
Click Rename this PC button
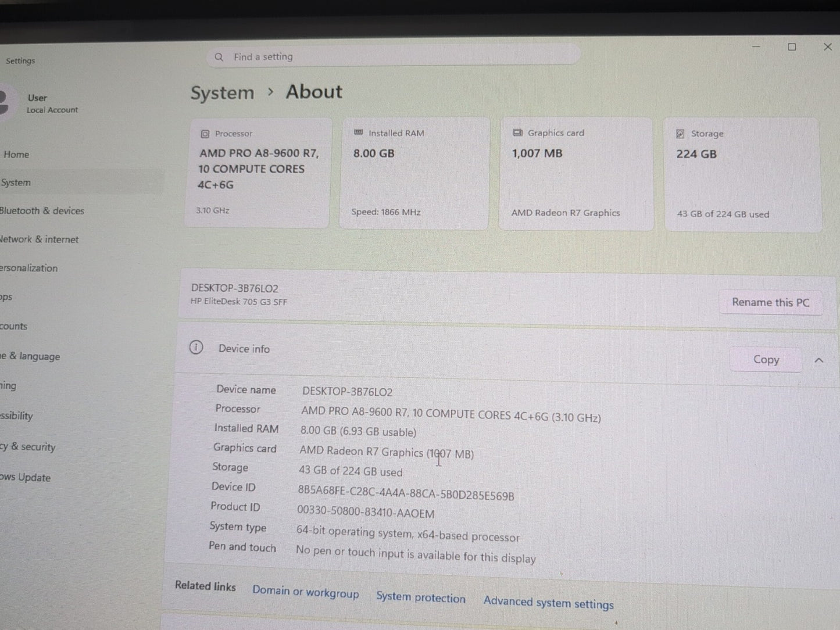[x=770, y=302]
